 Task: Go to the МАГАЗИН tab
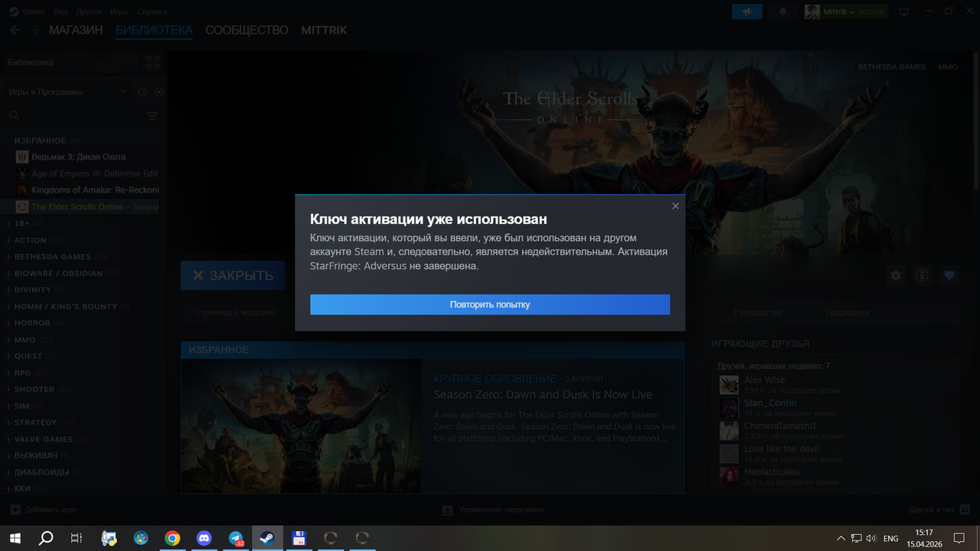click(76, 31)
